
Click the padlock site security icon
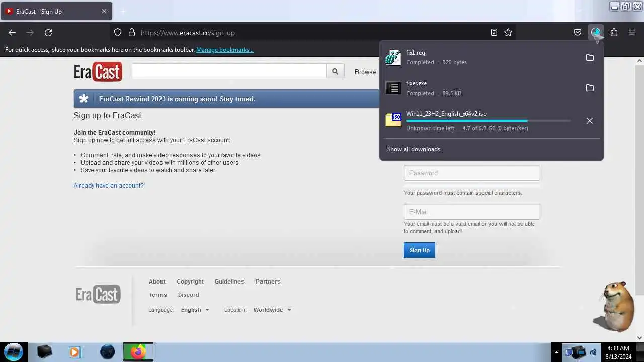point(132,33)
